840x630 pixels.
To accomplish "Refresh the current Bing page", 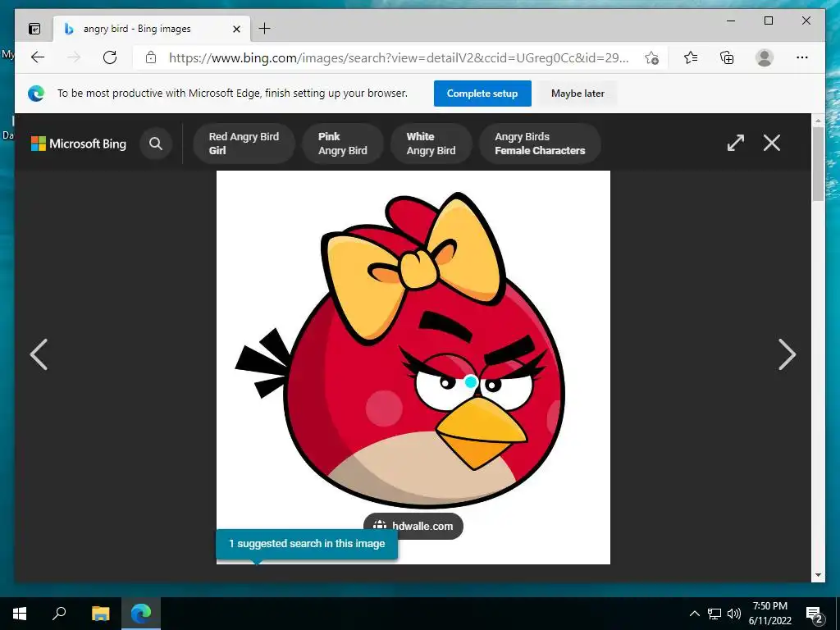I will pyautogui.click(x=110, y=57).
